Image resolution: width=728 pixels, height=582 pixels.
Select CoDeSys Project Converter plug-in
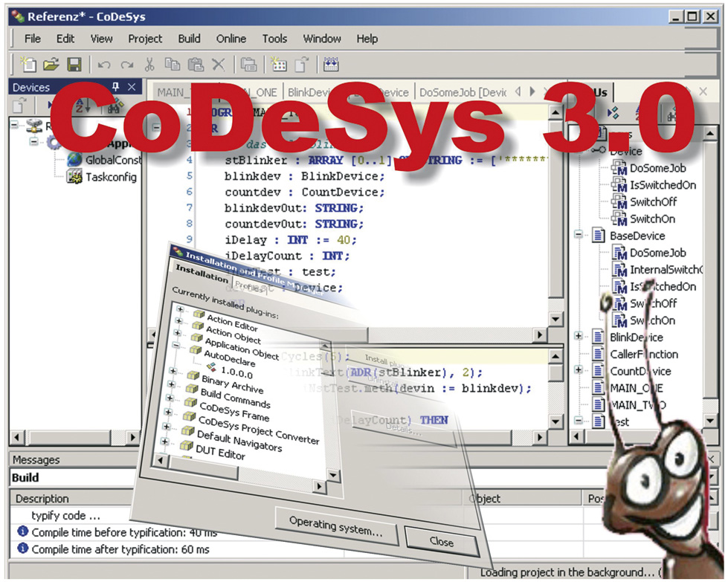[259, 430]
